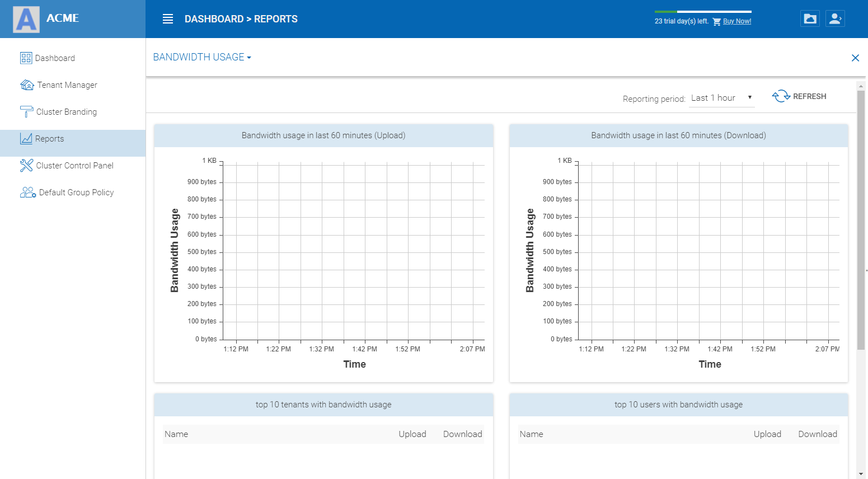Click the Default Group Policy users icon
Screen dimensions: 868x479
(28, 192)
